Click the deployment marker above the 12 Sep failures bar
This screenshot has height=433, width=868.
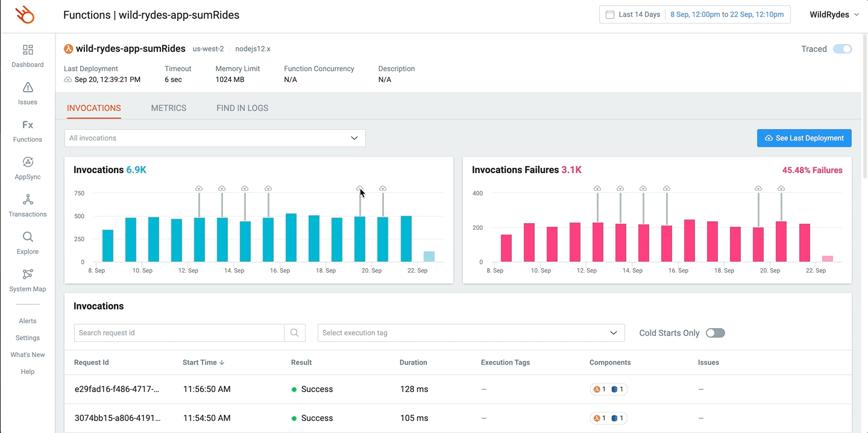597,189
